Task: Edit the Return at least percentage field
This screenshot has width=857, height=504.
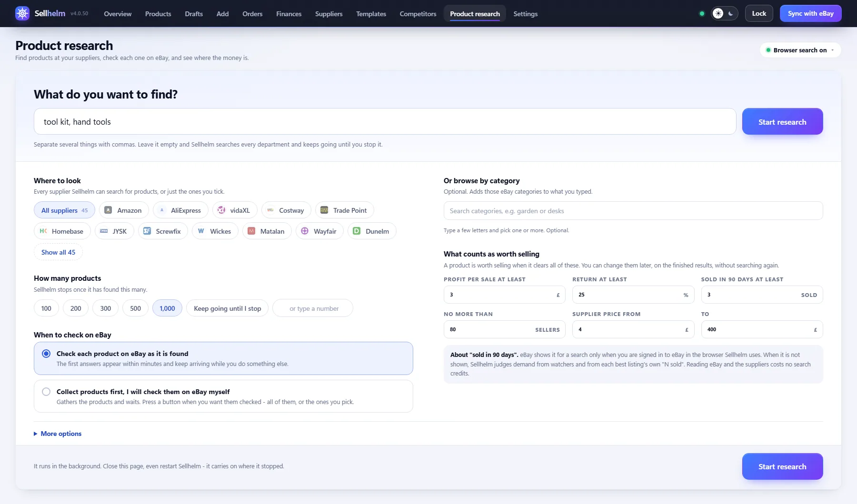Action: click(x=633, y=295)
